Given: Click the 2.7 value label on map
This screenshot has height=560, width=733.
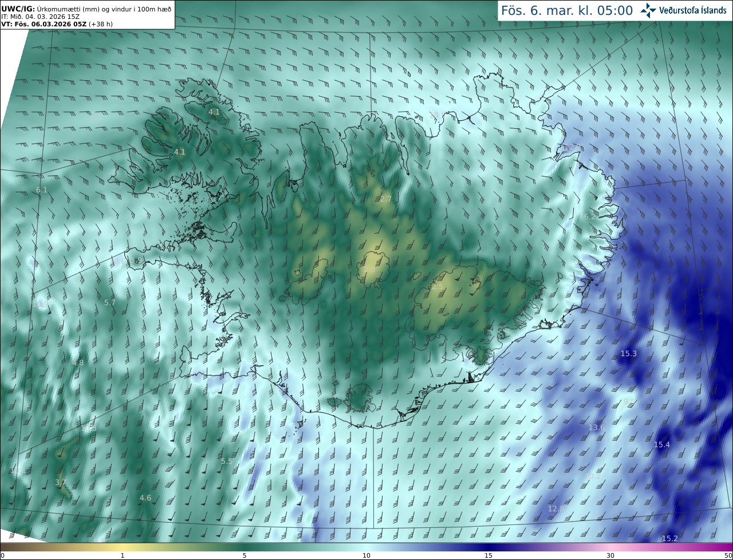Looking at the screenshot, I should [x=385, y=199].
